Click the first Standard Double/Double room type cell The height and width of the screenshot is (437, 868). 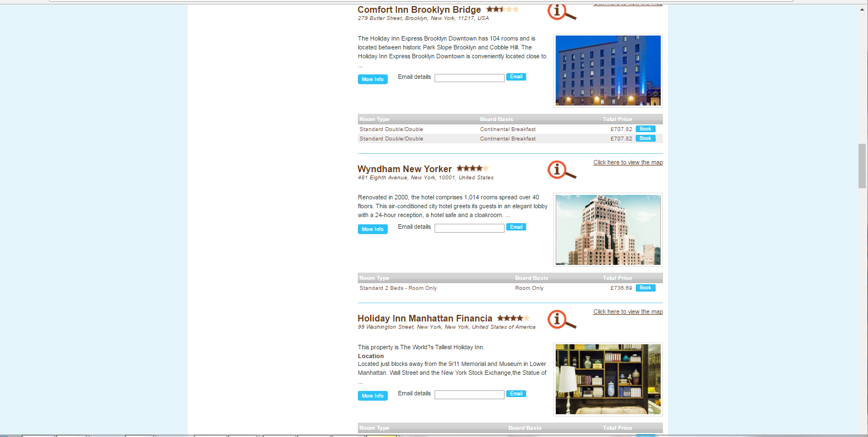pos(391,129)
